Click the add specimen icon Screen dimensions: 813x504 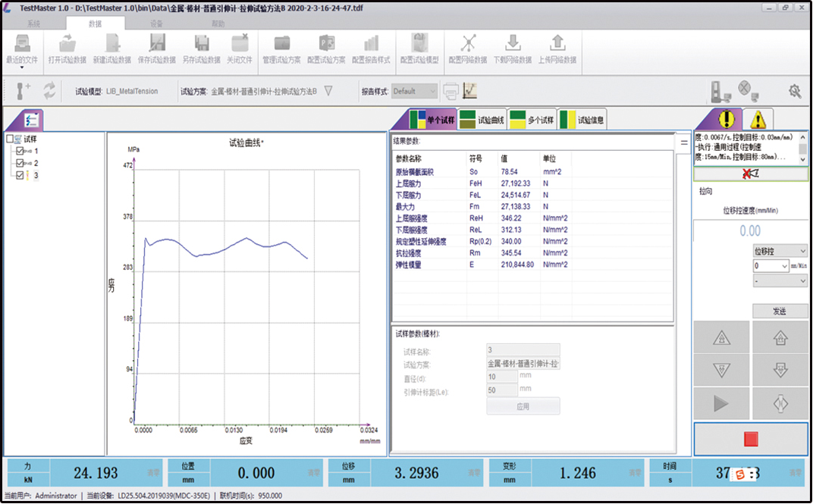coord(23,91)
